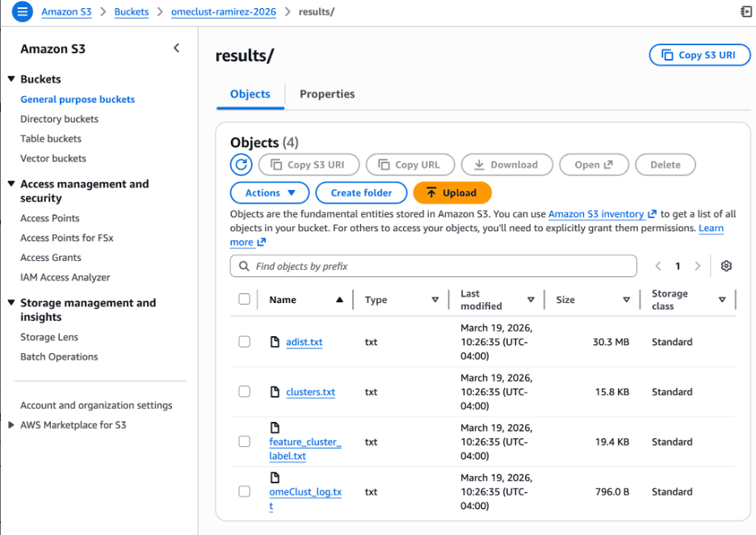This screenshot has height=535, width=756.
Task: Open Access Grants
Action: tap(51, 258)
